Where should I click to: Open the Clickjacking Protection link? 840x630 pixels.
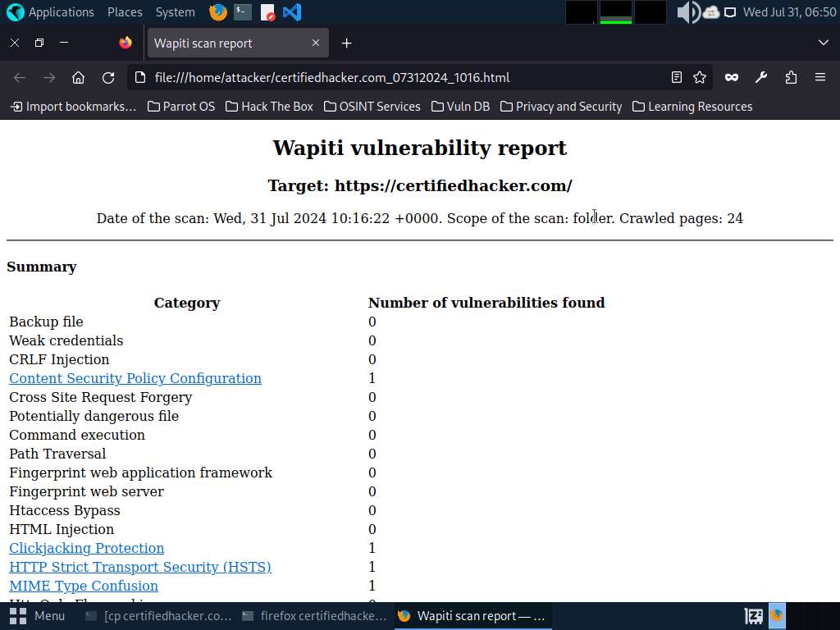pos(86,548)
